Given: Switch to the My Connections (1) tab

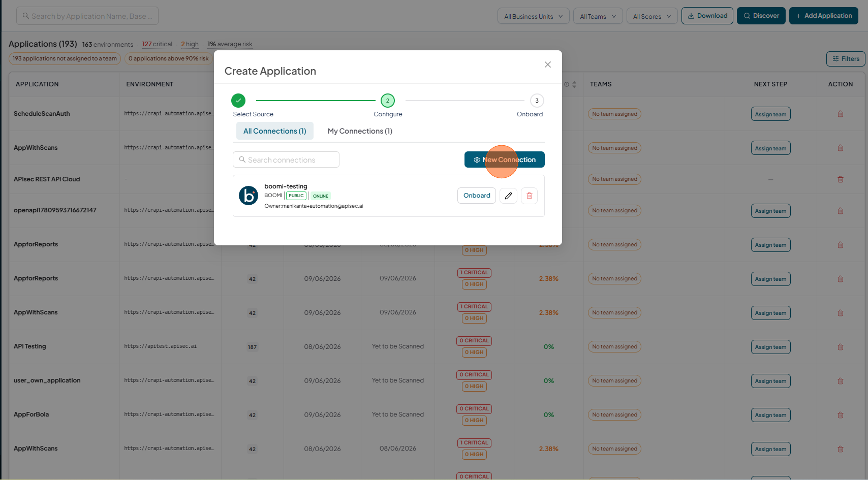Looking at the screenshot, I should (360, 131).
